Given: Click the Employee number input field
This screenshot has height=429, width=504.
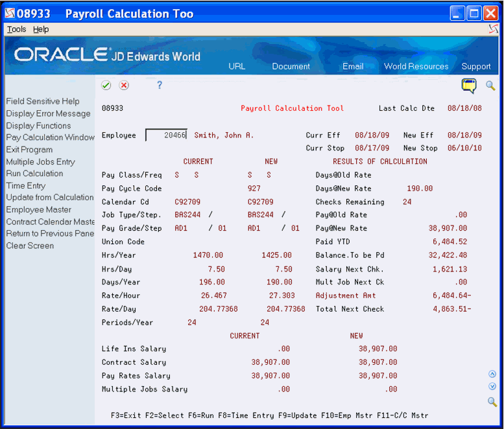Looking at the screenshot, I should click(x=166, y=135).
